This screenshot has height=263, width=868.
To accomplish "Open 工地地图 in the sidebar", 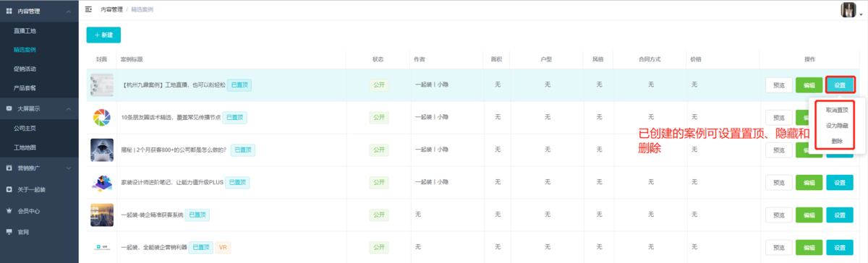I will 25,147.
